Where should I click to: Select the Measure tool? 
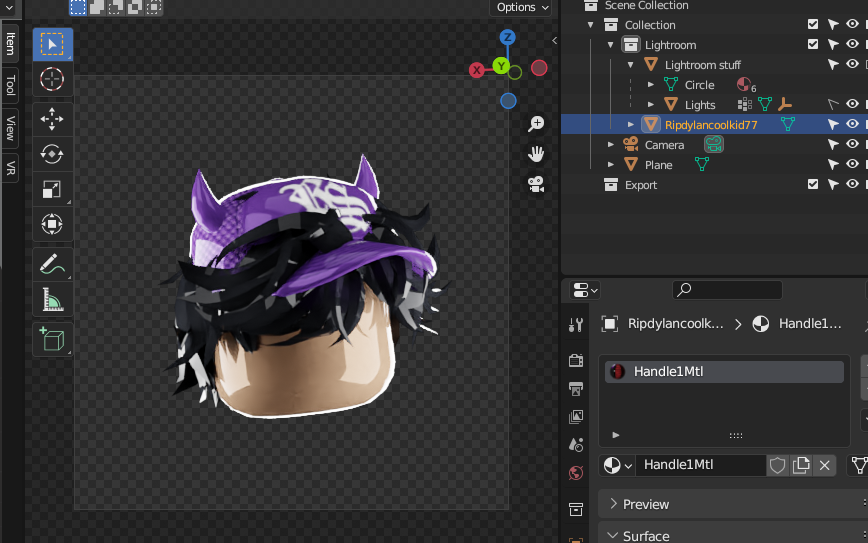click(52, 299)
